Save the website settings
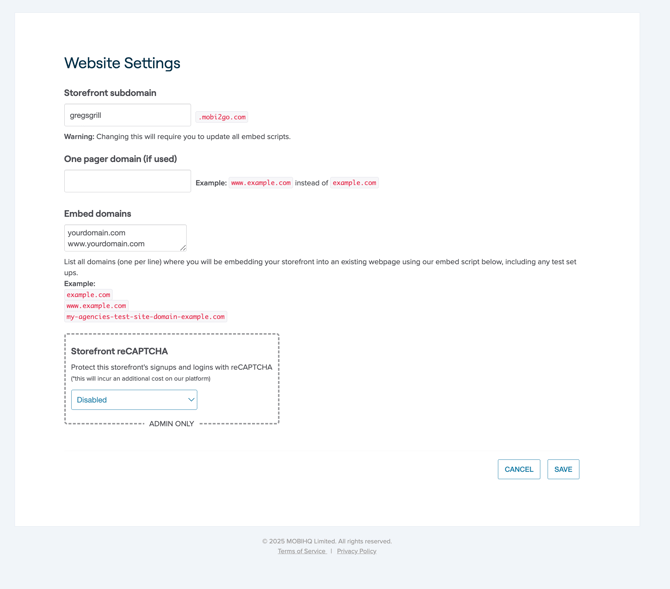This screenshot has height=589, width=670. [563, 469]
